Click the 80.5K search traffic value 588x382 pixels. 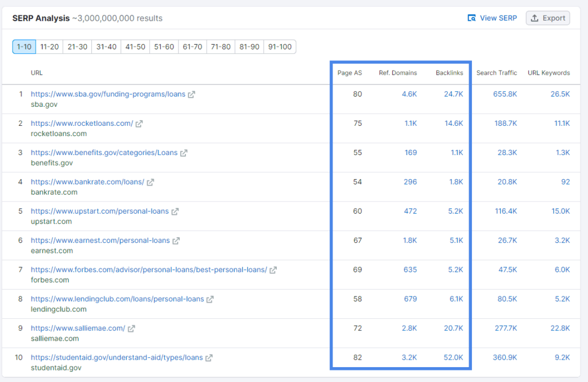click(507, 299)
